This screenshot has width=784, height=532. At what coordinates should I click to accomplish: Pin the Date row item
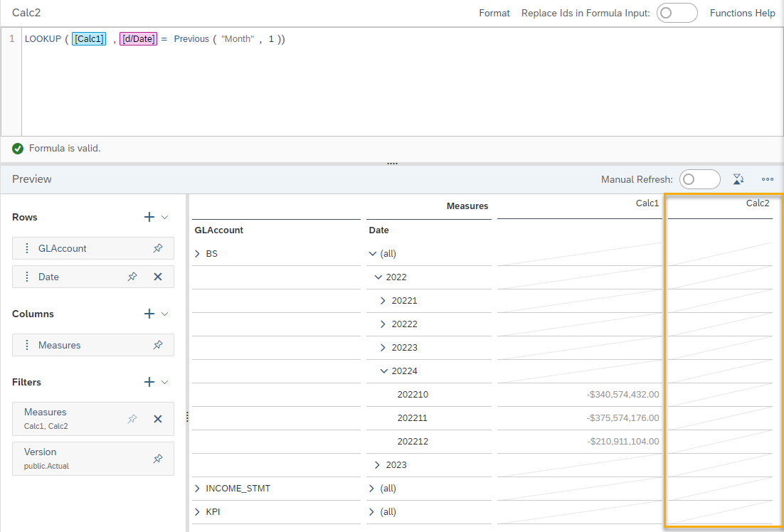pos(132,277)
